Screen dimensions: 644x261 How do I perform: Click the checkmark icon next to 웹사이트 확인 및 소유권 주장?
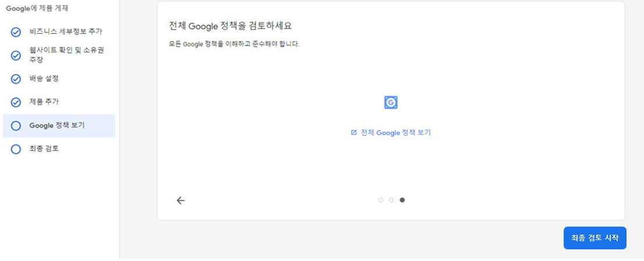click(x=16, y=55)
